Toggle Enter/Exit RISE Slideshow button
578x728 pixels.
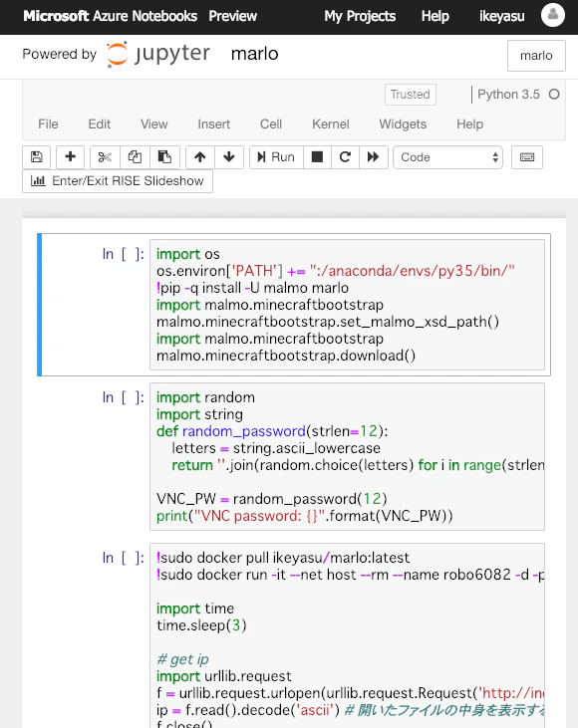point(118,181)
